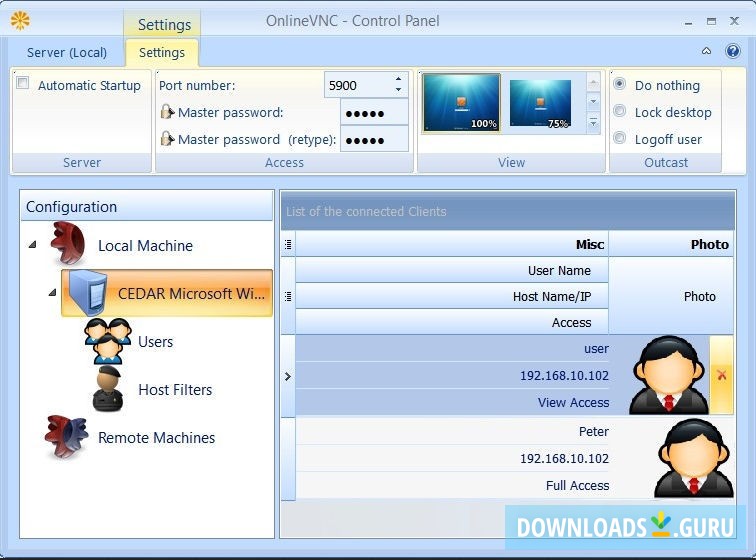Screen dimensions: 756x560
Task: Select the View Access cell
Action: pyautogui.click(x=452, y=402)
